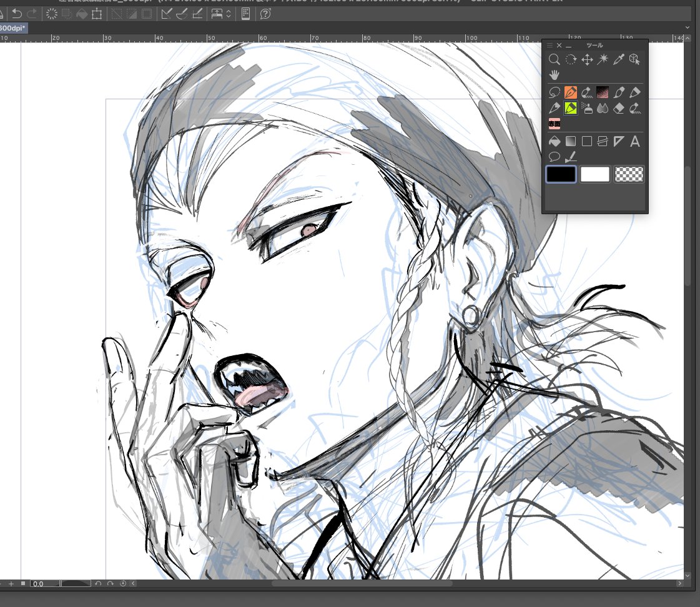Select the pink gradient texture brush
The width and height of the screenshot is (700, 607).
click(603, 92)
